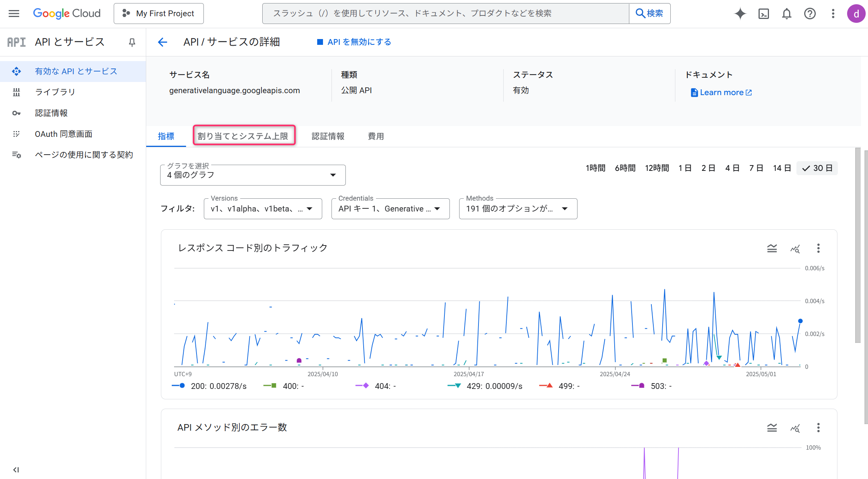Select the 7 日 time range

coord(756,168)
